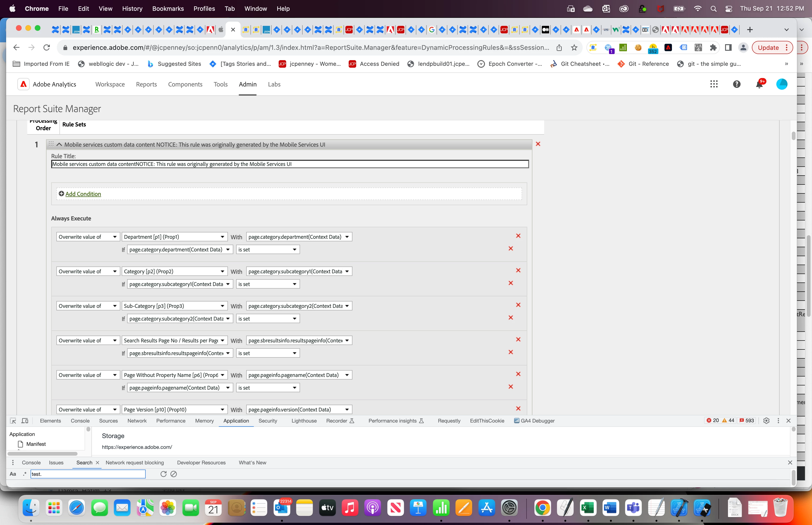Remove the Department Prop1 overwrite action
The width and height of the screenshot is (812, 525).
(518, 236)
